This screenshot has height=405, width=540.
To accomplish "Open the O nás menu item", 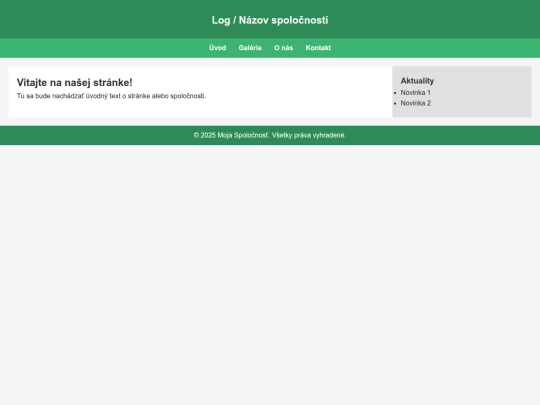I will coord(283,48).
